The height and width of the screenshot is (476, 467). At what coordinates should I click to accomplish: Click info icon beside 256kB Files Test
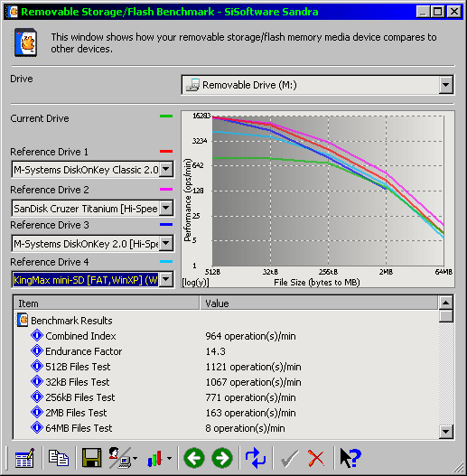point(37,397)
